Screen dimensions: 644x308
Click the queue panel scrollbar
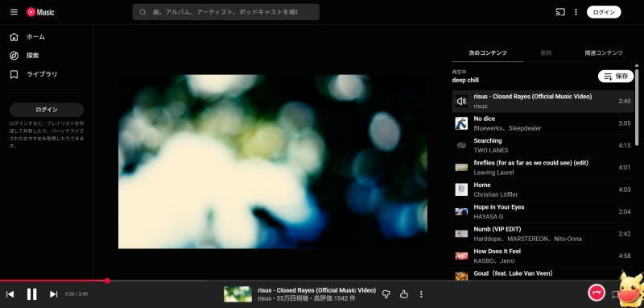point(637,107)
